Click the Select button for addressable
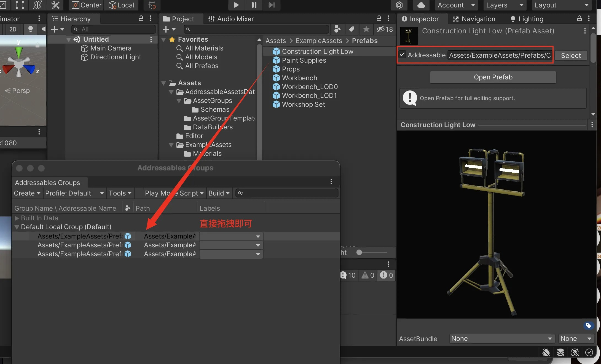The width and height of the screenshot is (601, 364). point(571,55)
